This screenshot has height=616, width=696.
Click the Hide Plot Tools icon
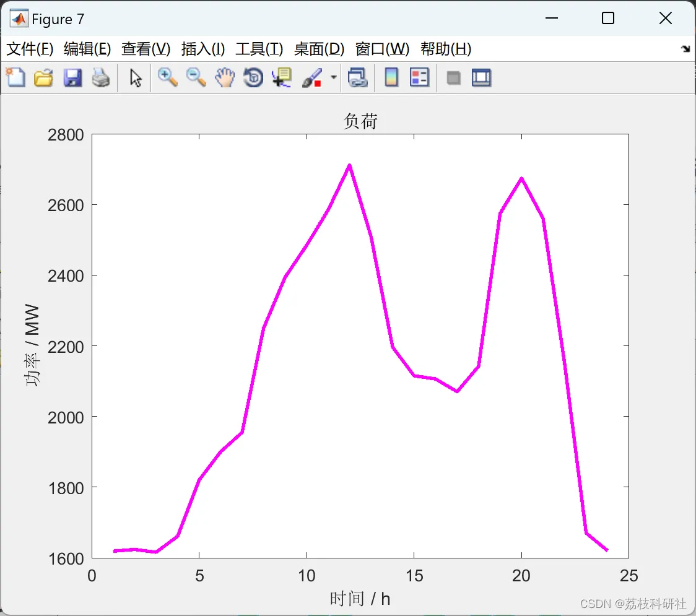click(x=453, y=78)
